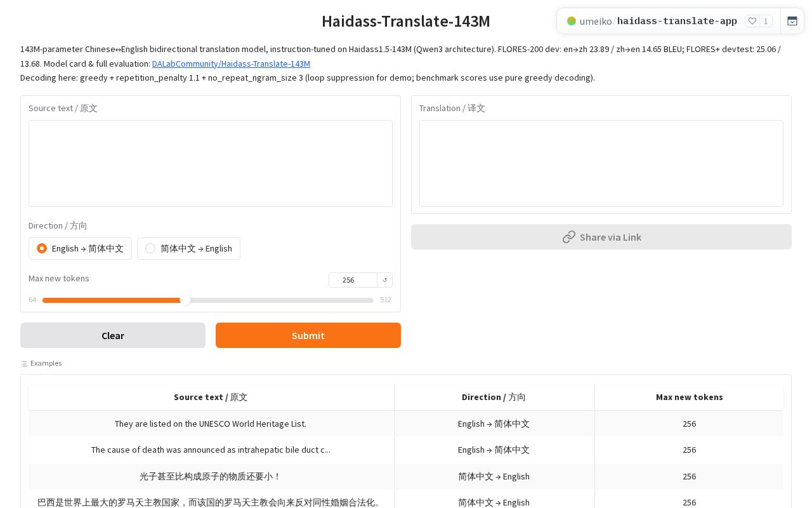Click 256 in the 光子 example row
Screen dimensions: 812x508
[x=689, y=476]
